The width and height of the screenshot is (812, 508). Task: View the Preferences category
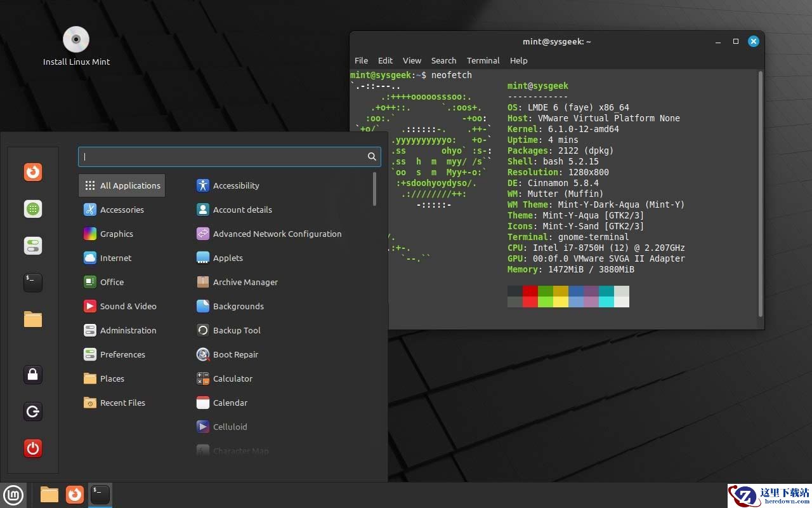(x=122, y=354)
